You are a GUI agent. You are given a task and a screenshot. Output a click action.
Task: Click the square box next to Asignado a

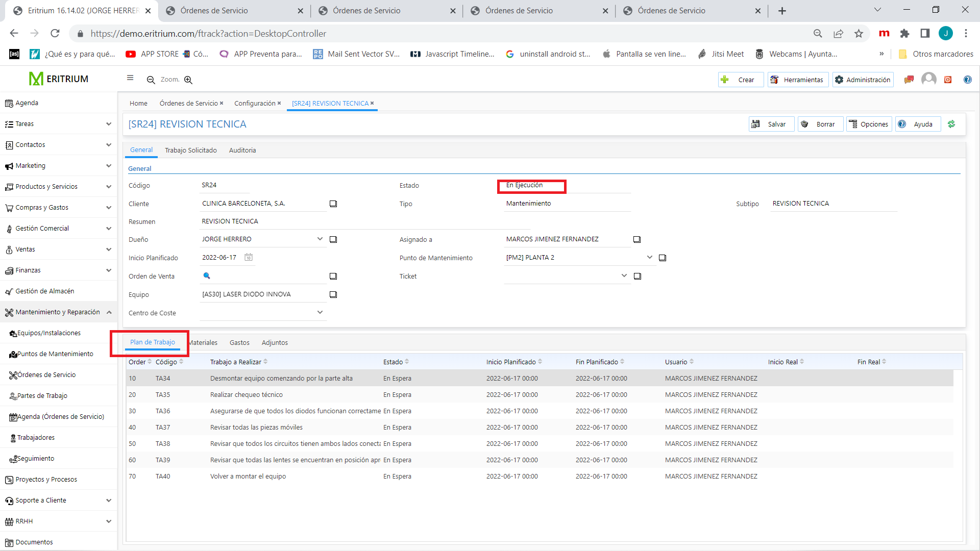pos(637,240)
